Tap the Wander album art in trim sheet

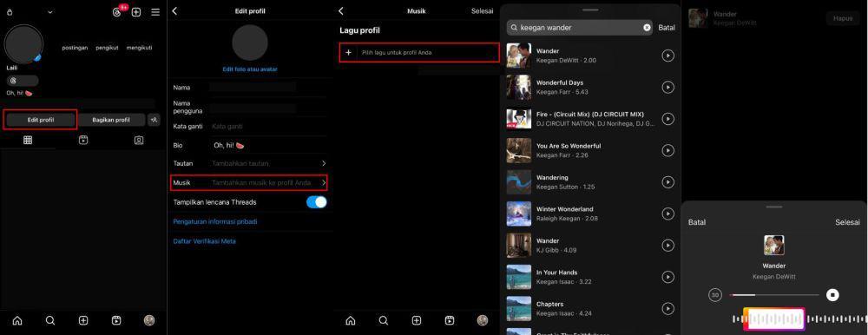774,245
